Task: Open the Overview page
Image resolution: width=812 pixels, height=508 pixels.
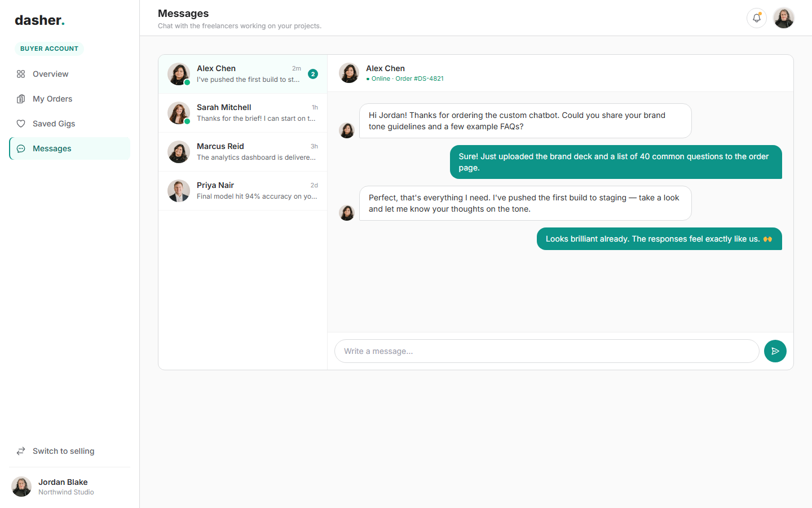Action: (x=70, y=74)
